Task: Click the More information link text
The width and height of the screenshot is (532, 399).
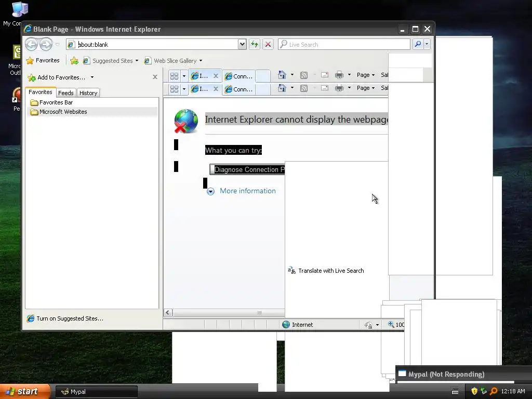Action: 248,191
